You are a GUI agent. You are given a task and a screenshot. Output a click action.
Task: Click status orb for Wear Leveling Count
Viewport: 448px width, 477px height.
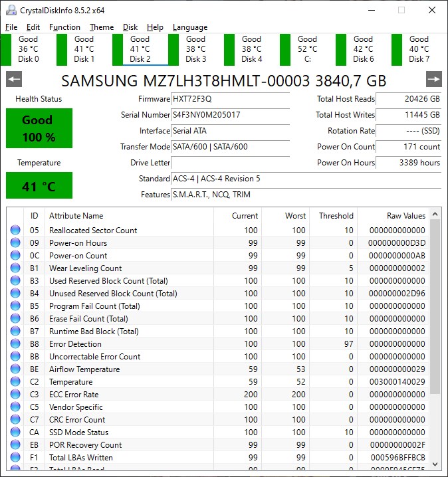tap(15, 268)
